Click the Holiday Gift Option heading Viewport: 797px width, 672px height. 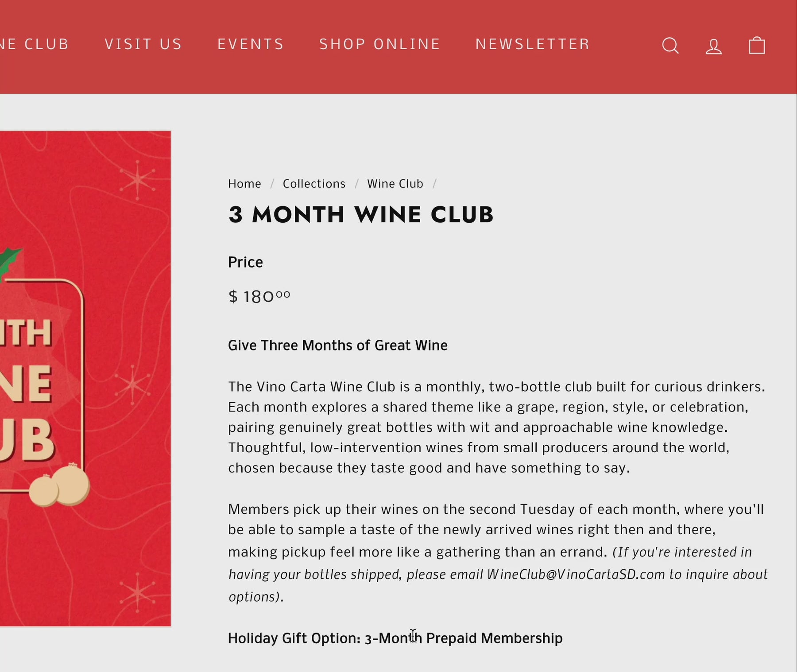[395, 638]
